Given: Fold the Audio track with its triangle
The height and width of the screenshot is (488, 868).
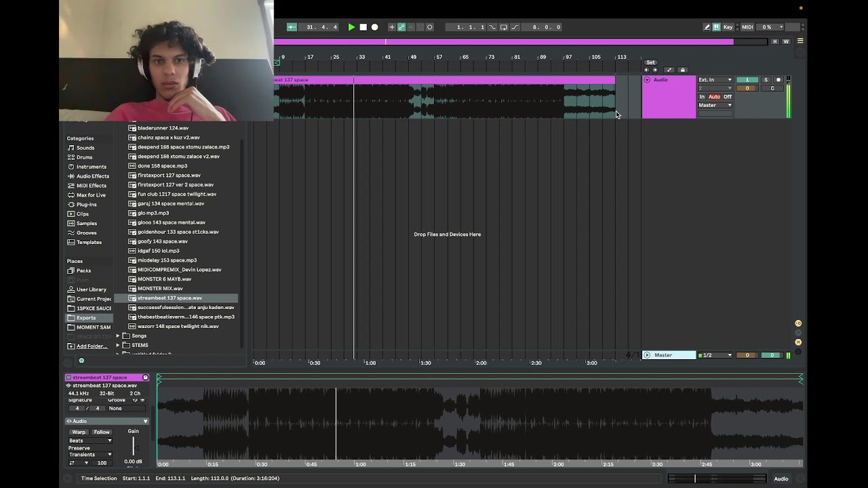Looking at the screenshot, I should point(647,80).
